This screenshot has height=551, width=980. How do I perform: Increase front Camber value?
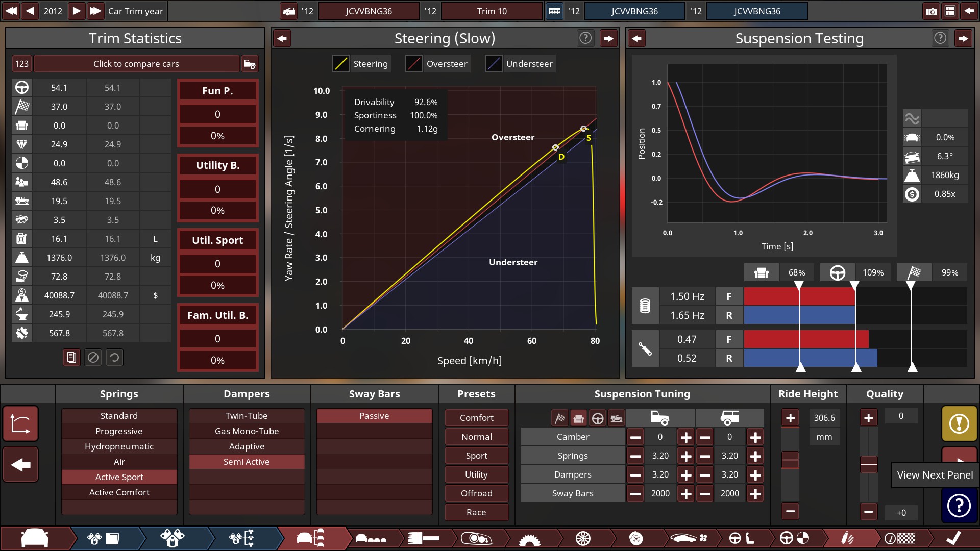tap(686, 437)
